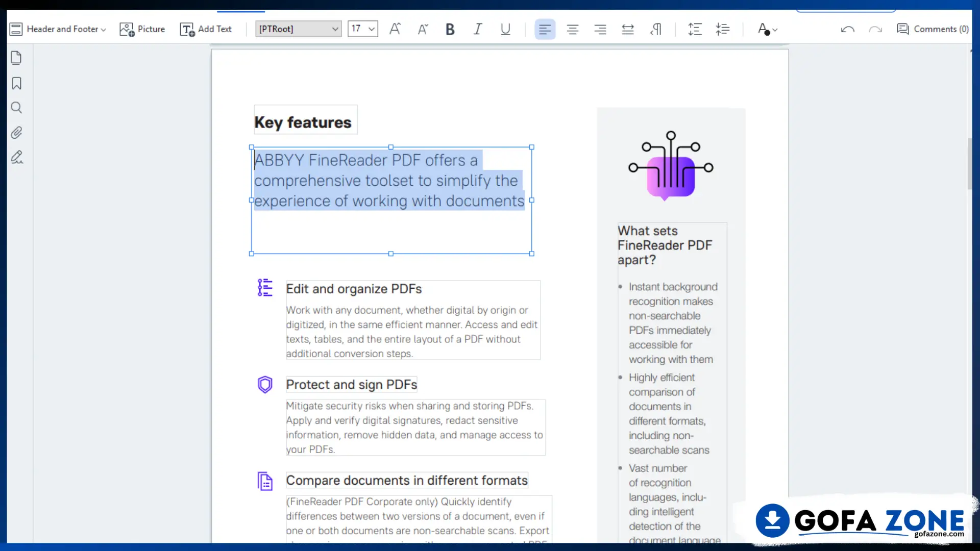The height and width of the screenshot is (551, 980).
Task: Click the shield icon beside Protect and sign
Action: (x=265, y=384)
